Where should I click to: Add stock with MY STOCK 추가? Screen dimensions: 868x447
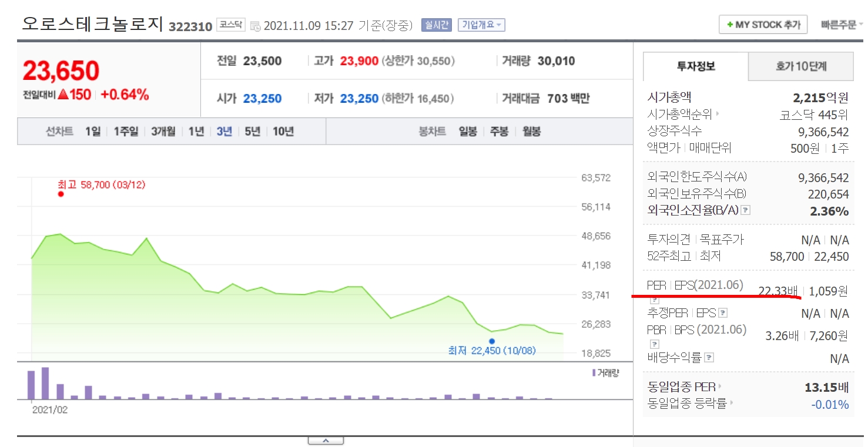pyautogui.click(x=763, y=25)
